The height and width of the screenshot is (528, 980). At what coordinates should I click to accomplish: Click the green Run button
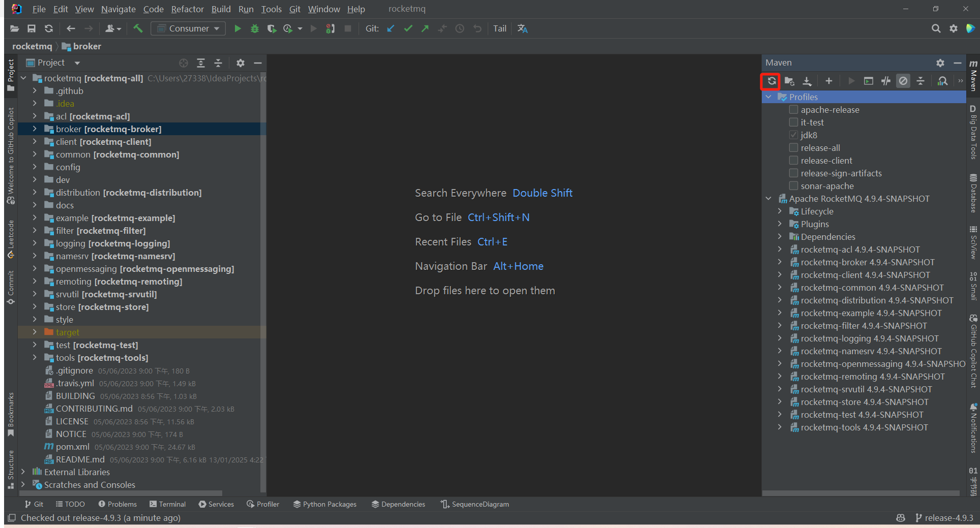[x=237, y=28]
